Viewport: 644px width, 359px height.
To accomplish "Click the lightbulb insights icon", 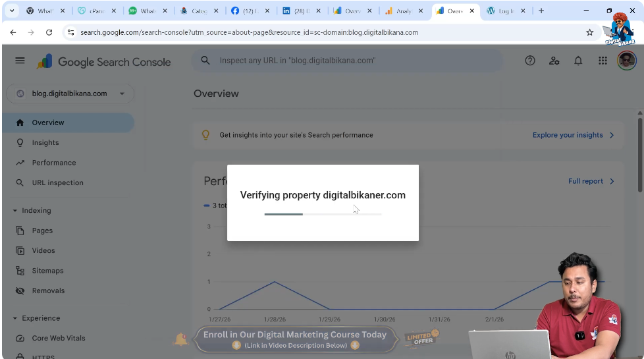I will click(205, 135).
